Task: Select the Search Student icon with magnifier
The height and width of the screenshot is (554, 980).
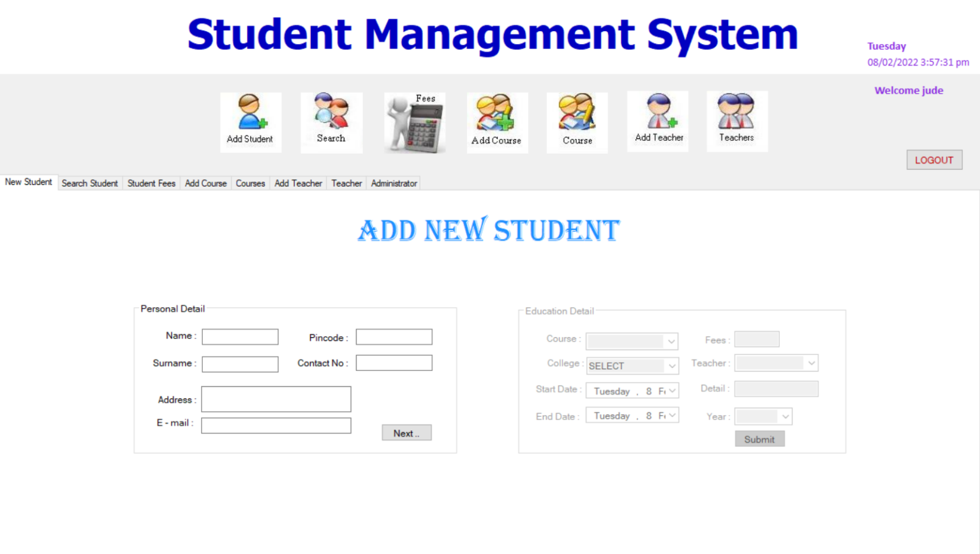Action: 331,122
